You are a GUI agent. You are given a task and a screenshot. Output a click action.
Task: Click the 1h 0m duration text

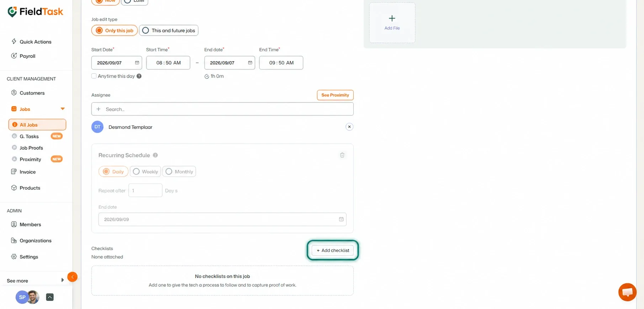pyautogui.click(x=217, y=76)
